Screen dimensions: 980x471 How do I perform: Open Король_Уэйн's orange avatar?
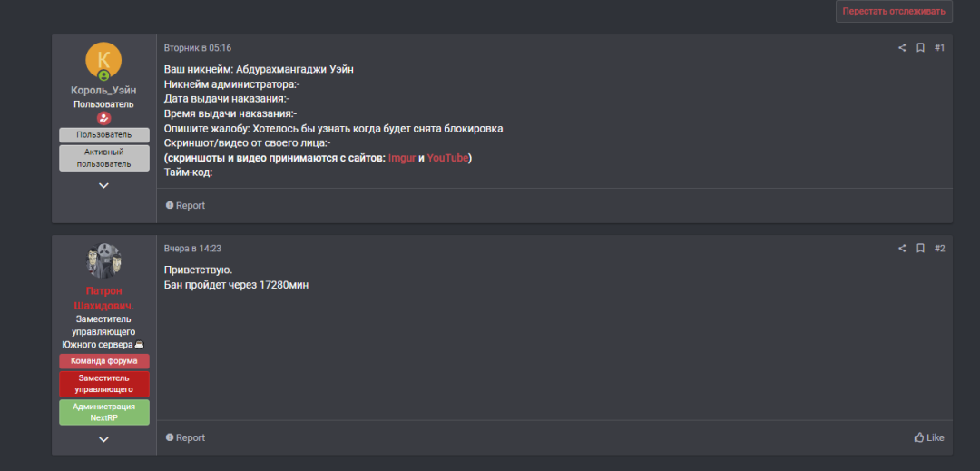pos(103,61)
